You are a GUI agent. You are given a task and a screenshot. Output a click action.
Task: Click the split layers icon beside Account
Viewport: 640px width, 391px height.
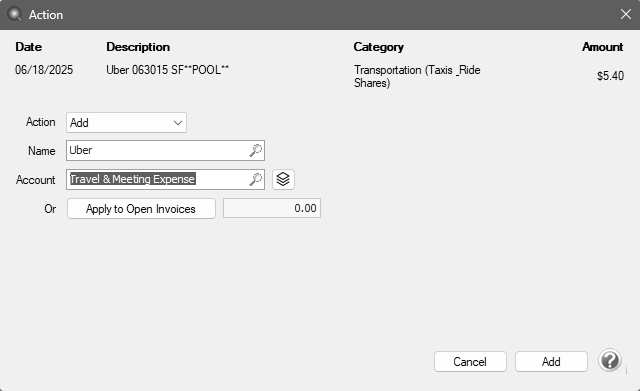coord(283,179)
